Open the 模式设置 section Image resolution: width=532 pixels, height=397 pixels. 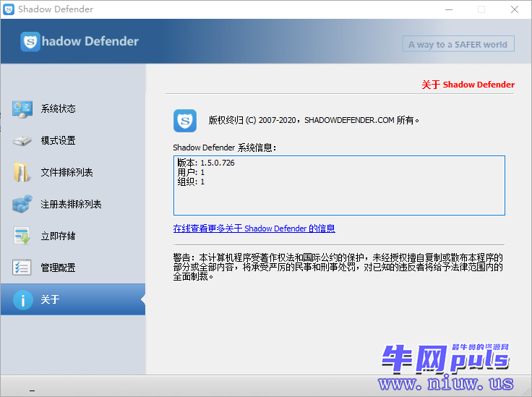pos(73,140)
